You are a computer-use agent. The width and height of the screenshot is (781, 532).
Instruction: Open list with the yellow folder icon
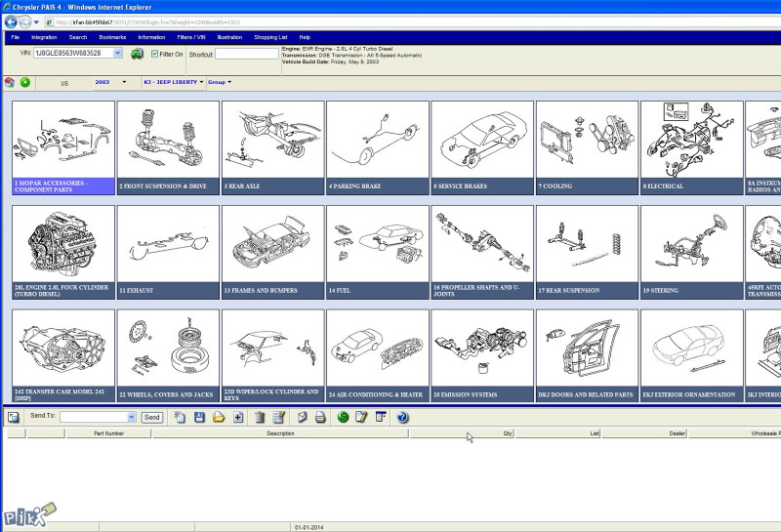[x=219, y=417]
